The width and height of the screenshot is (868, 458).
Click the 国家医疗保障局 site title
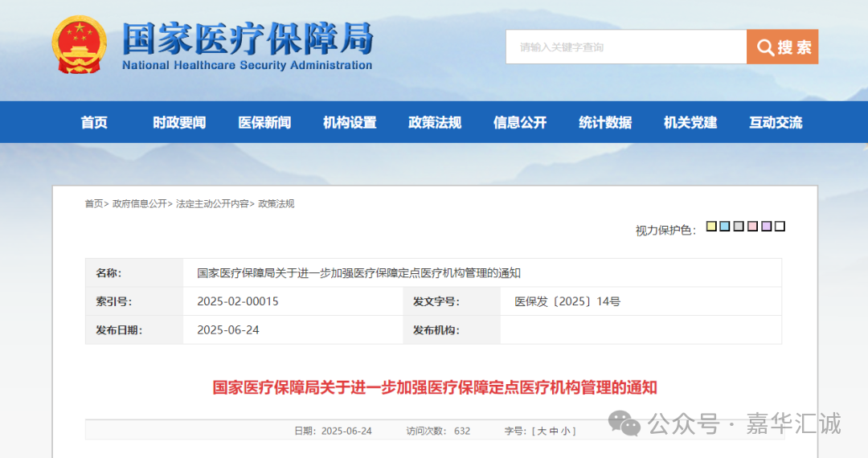click(248, 39)
